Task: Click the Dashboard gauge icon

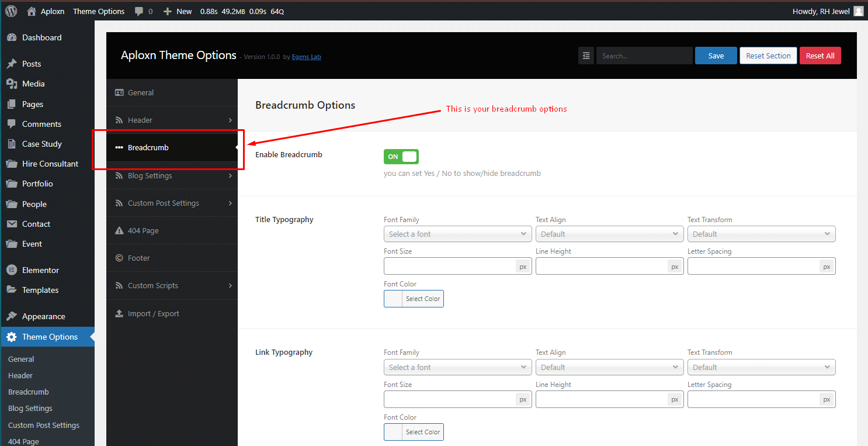Action: click(12, 37)
